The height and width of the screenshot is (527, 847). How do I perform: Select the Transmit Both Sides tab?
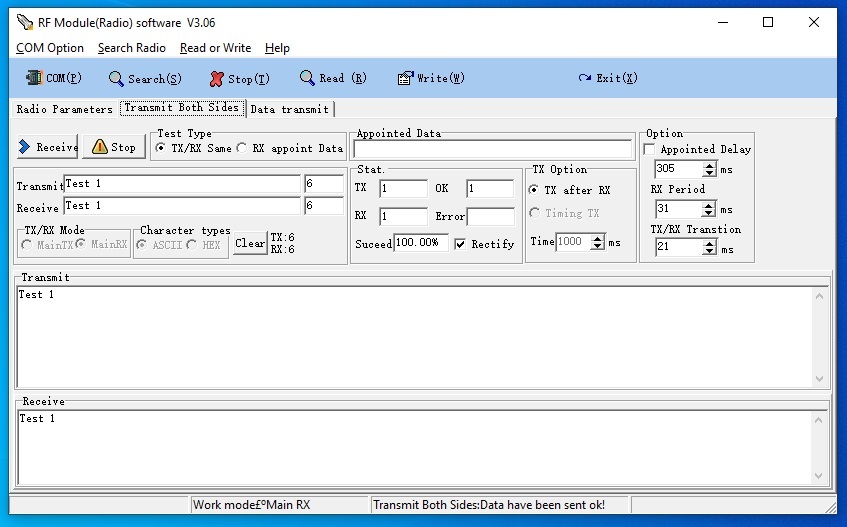182,107
